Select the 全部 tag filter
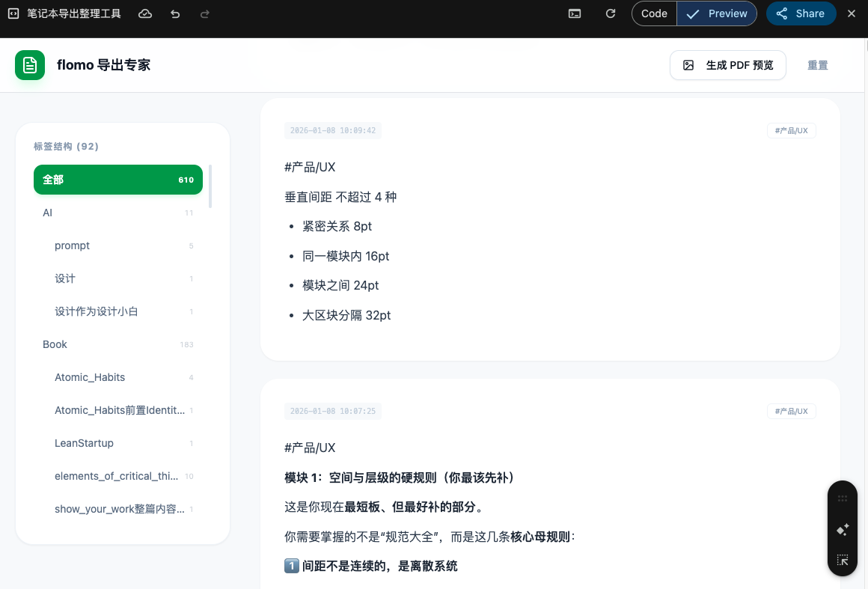This screenshot has height=589, width=868. [118, 180]
